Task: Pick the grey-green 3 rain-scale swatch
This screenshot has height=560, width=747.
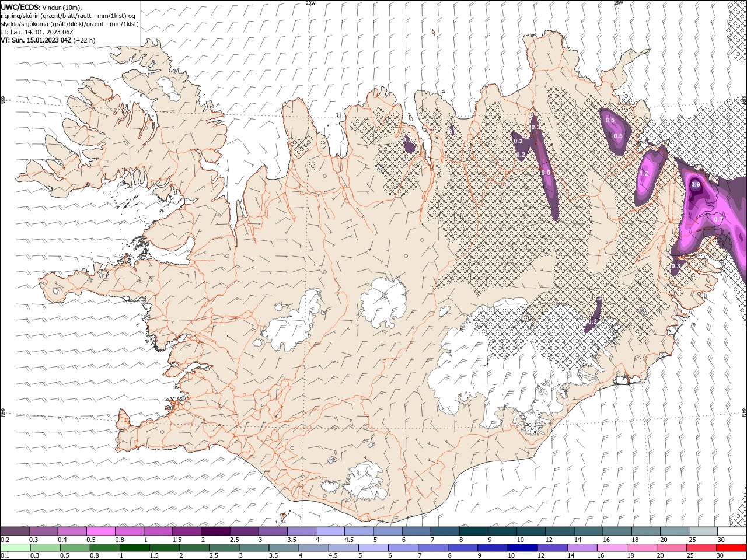Action: click(254, 548)
